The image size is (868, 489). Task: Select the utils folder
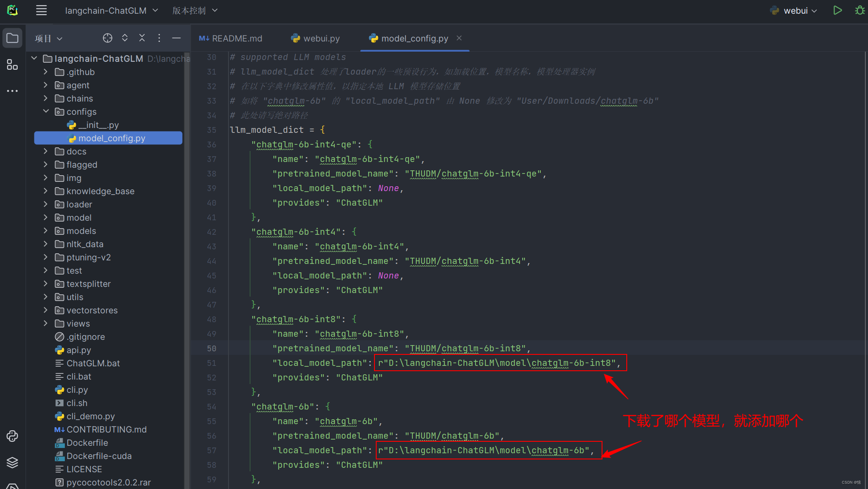click(x=69, y=297)
